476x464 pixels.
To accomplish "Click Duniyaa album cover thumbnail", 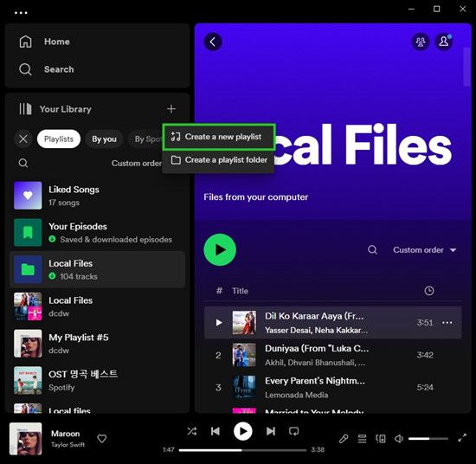I will [244, 355].
